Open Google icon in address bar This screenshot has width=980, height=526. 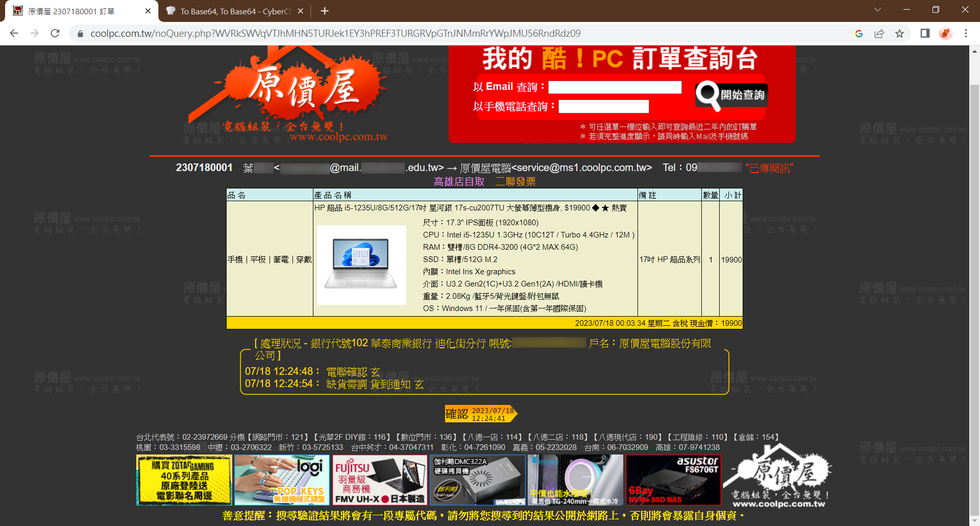tap(859, 34)
